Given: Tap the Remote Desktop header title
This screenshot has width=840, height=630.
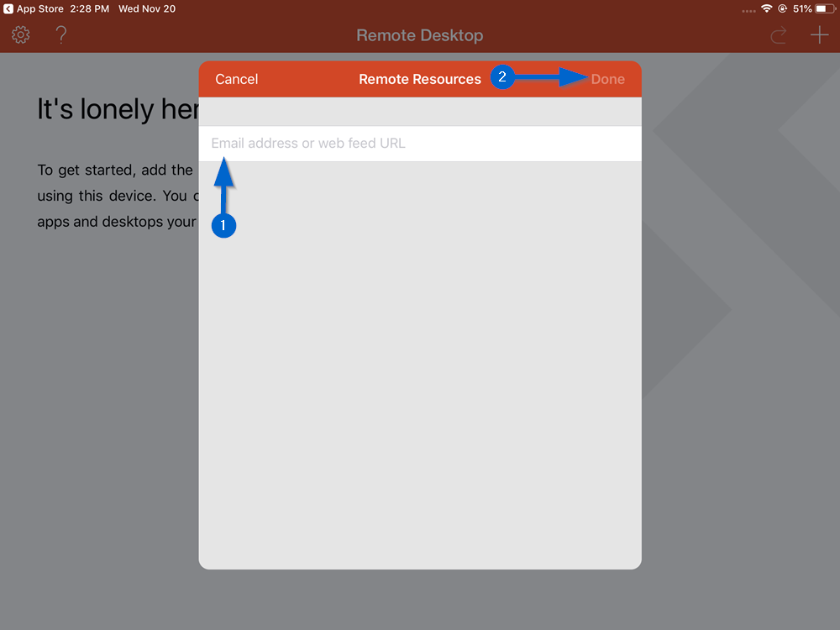Looking at the screenshot, I should 420,35.
